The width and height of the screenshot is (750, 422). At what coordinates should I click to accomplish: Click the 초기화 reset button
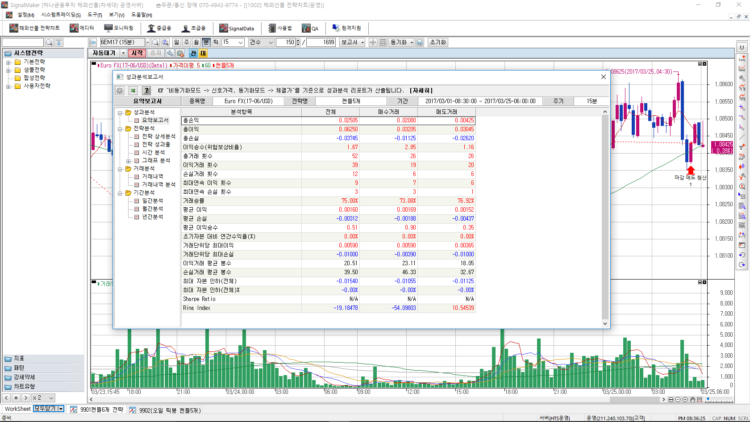point(437,43)
